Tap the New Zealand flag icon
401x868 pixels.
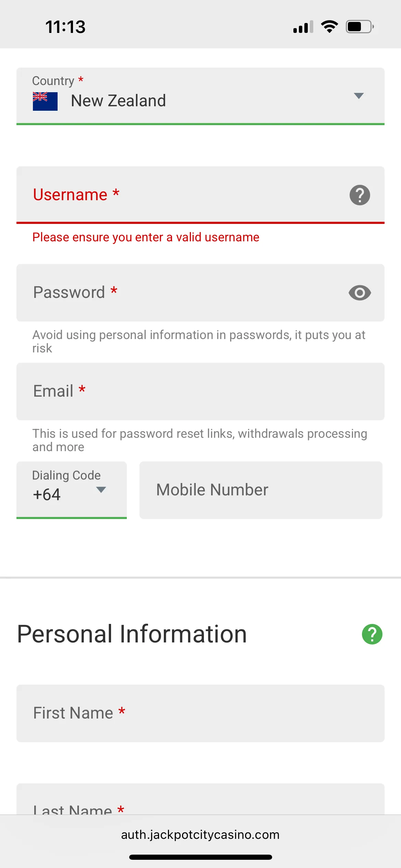[x=45, y=101]
